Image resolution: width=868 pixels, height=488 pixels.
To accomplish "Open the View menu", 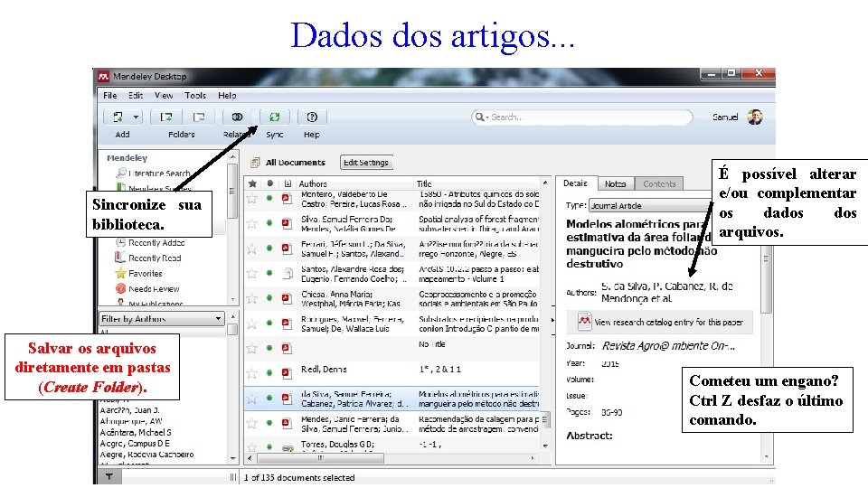I will click(x=164, y=95).
